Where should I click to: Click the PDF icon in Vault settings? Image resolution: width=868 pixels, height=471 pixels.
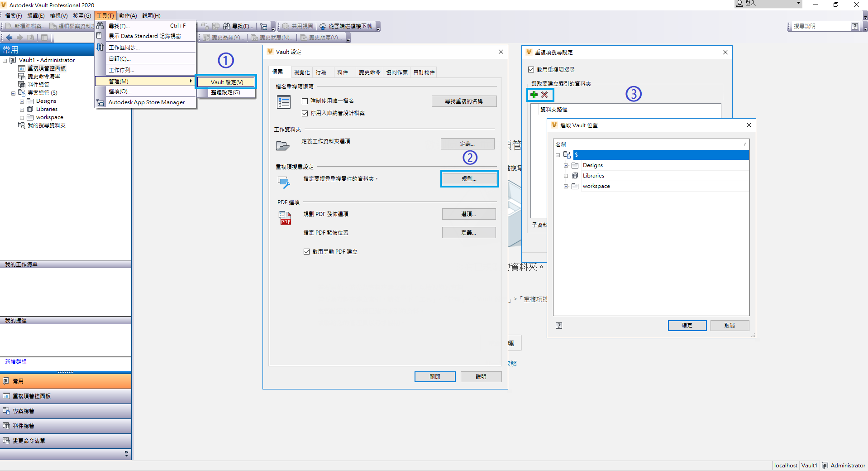click(x=285, y=218)
